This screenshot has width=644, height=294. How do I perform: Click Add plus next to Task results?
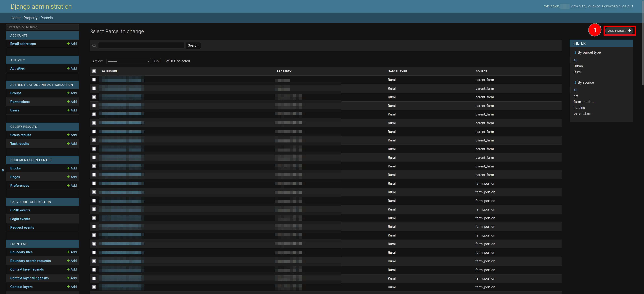click(x=71, y=144)
